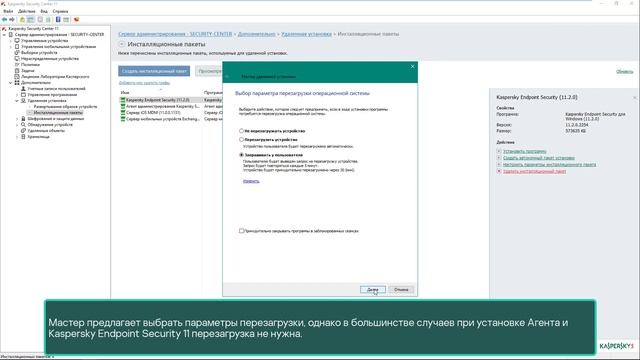Image resolution: width=640 pixels, height=360 pixels.
Task: Collapse the Дополнительно node
Action: click(x=11, y=82)
